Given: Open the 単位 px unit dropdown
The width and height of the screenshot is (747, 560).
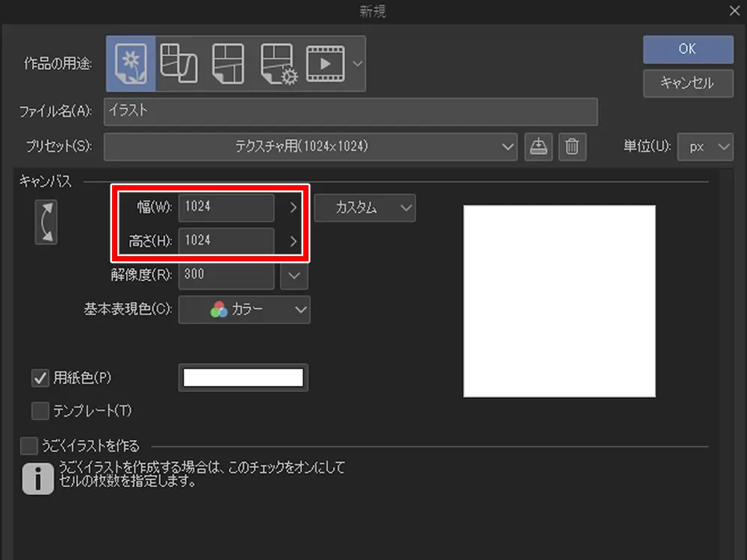Looking at the screenshot, I should (705, 147).
